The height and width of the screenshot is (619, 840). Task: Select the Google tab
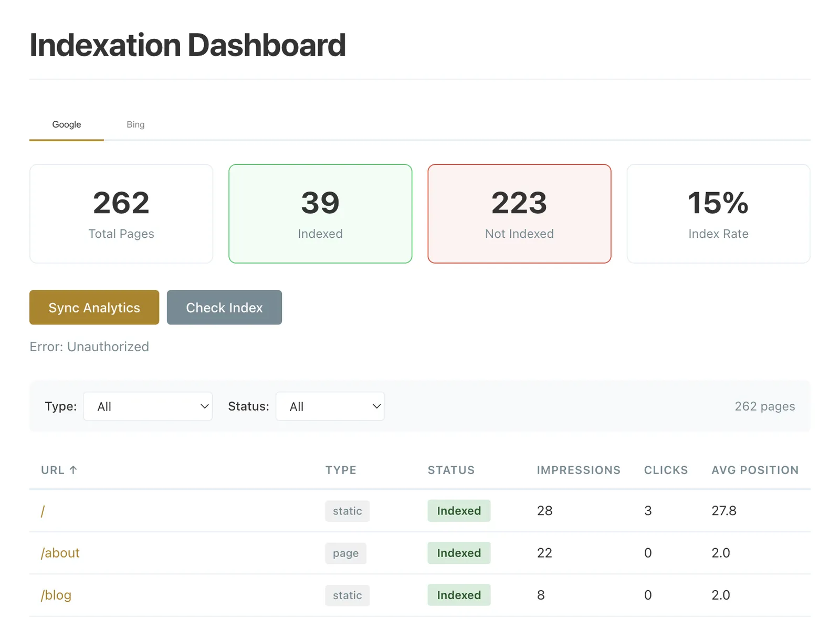(66, 124)
